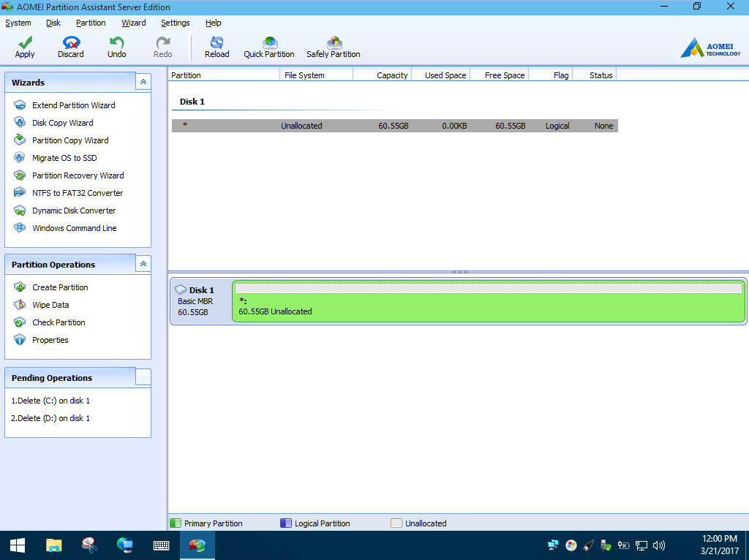Select pending operation Delete (D:) on disk 1
The image size is (749, 560).
[50, 418]
